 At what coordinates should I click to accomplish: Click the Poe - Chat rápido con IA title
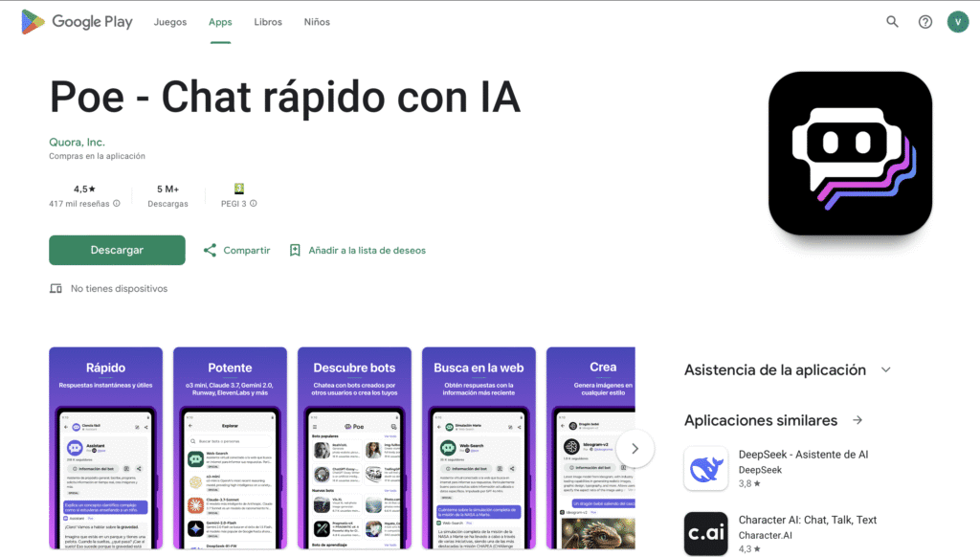pos(285,98)
